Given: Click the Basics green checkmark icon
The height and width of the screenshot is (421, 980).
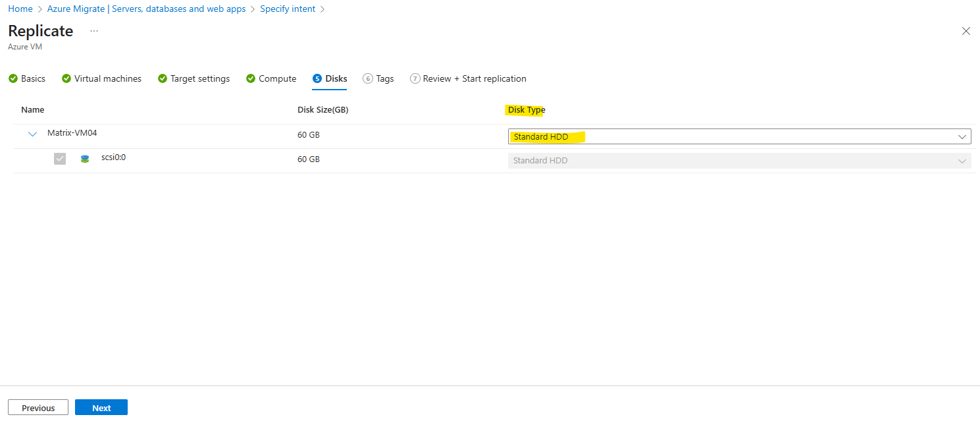Looking at the screenshot, I should pos(13,78).
